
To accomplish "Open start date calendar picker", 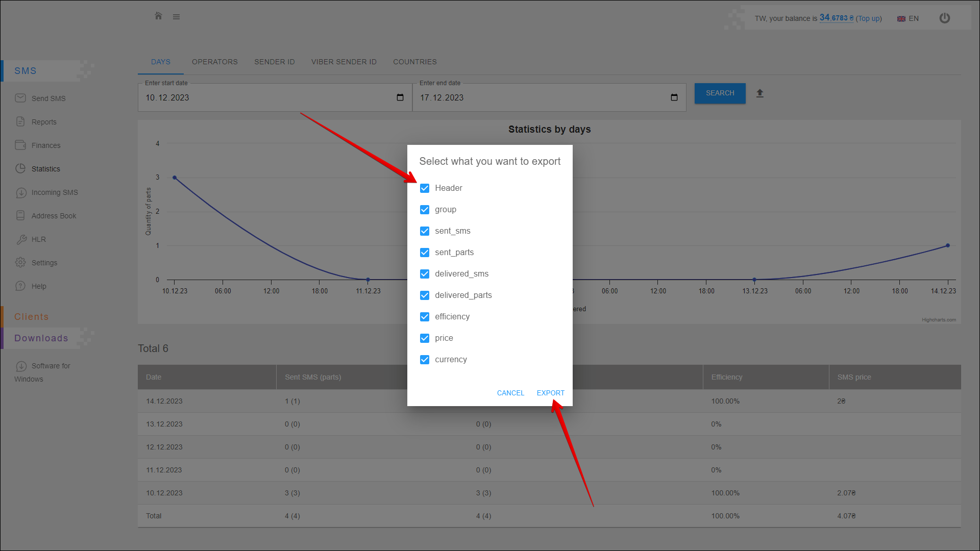I will pos(400,97).
